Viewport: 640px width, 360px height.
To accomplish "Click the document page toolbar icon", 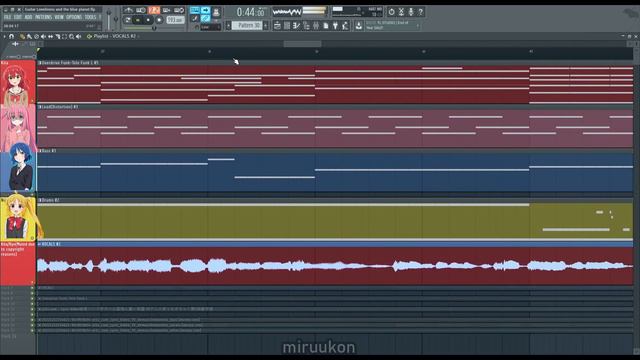I will tap(326, 26).
